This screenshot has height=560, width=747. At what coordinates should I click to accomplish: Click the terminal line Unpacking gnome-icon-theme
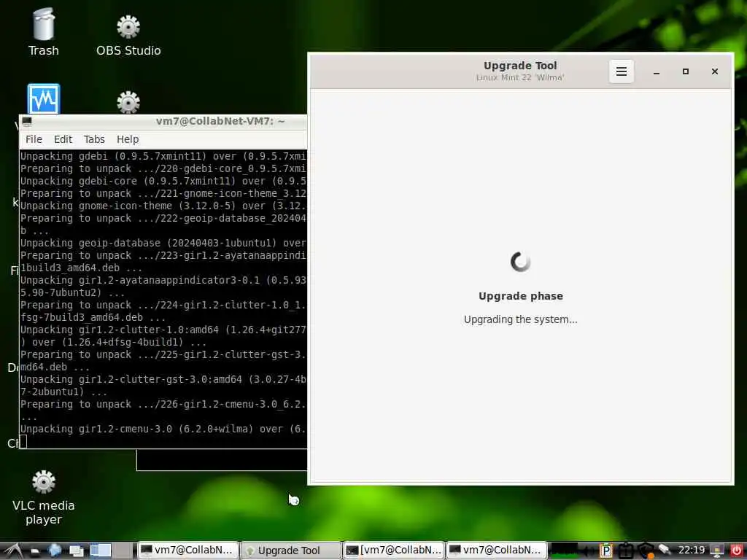click(x=163, y=206)
